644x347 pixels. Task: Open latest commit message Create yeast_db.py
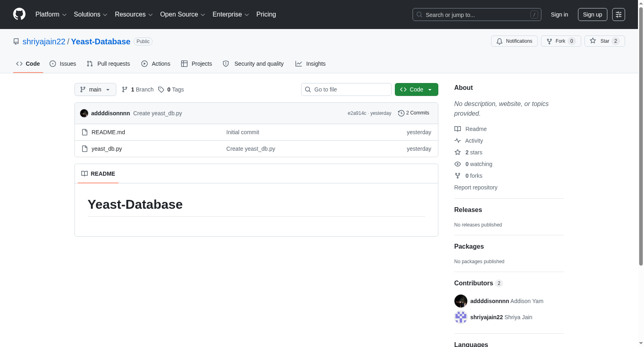tap(157, 113)
